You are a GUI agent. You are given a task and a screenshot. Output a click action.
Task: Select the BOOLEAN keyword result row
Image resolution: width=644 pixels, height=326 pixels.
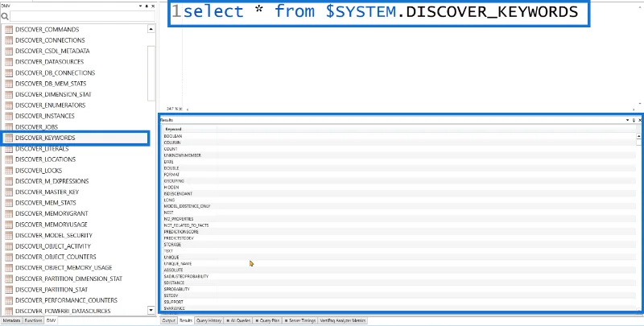point(398,136)
